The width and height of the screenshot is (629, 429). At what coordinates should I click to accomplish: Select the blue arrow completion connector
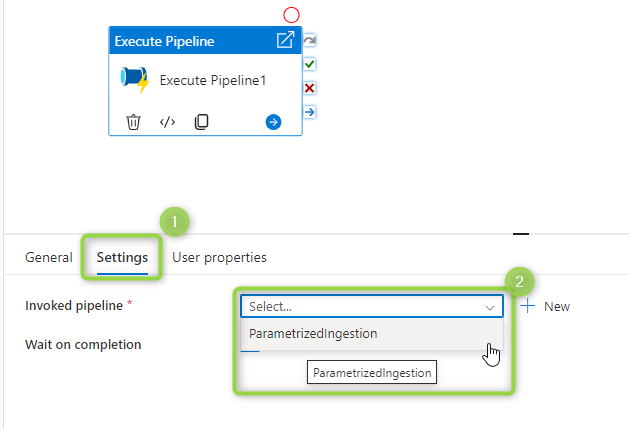309,112
